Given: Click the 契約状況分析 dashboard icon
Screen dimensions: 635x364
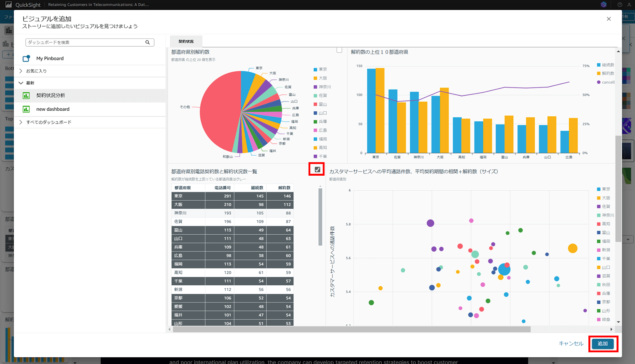Looking at the screenshot, I should click(26, 95).
